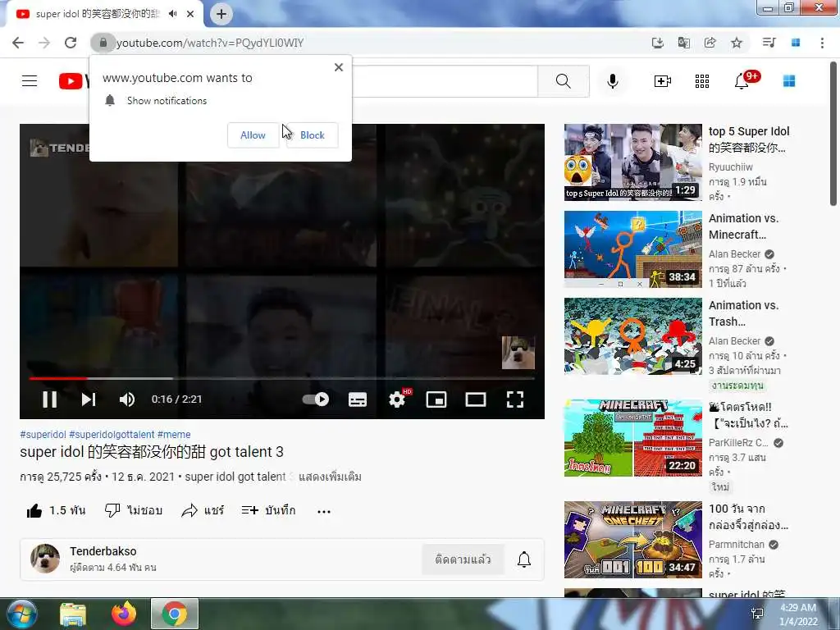This screenshot has height=630, width=840.
Task: Allow YouTube notifications in the popup
Action: (x=253, y=135)
